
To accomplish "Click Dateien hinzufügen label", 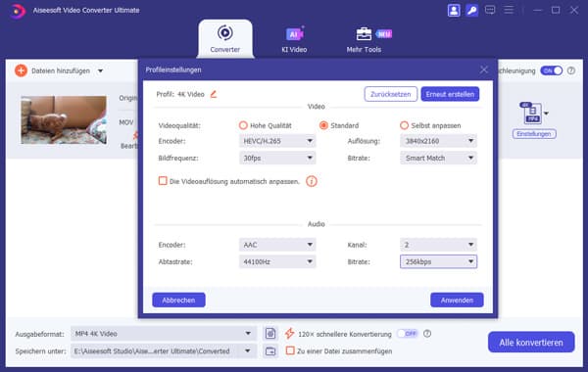I will click(61, 70).
